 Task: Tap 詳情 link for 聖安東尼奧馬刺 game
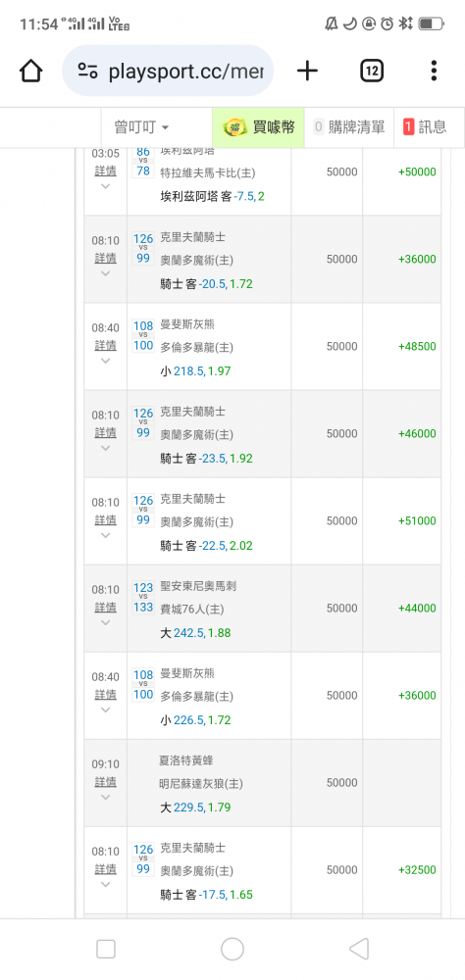pyautogui.click(x=105, y=607)
